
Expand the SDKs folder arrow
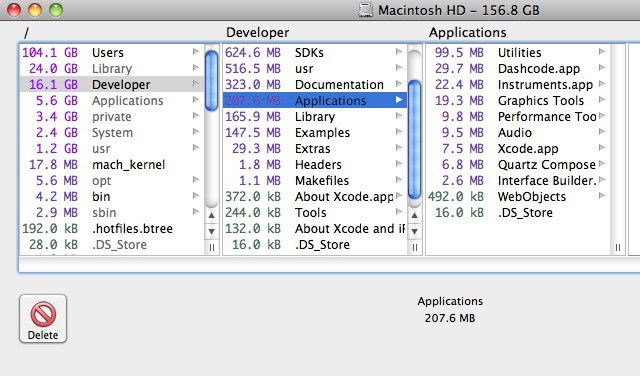[x=399, y=52]
